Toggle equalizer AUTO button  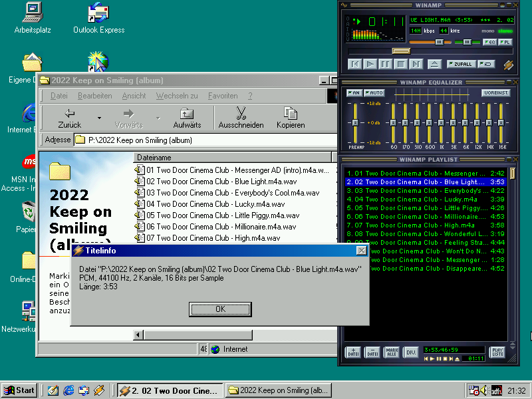pos(374,92)
